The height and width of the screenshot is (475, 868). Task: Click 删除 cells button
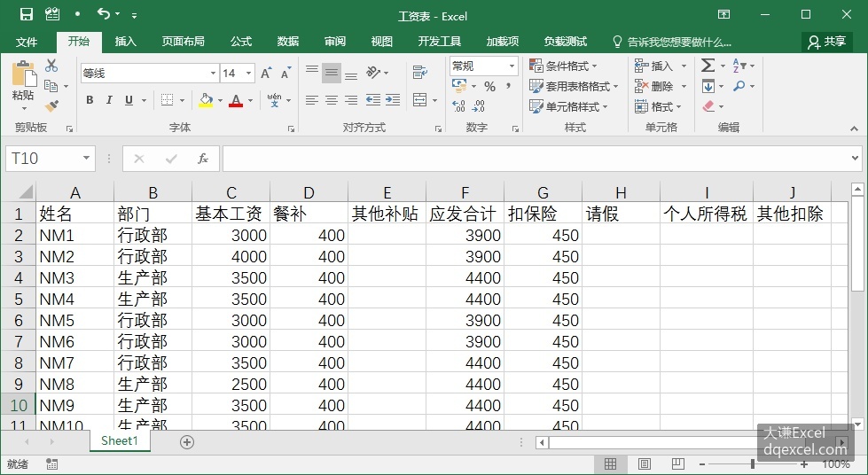[653, 86]
